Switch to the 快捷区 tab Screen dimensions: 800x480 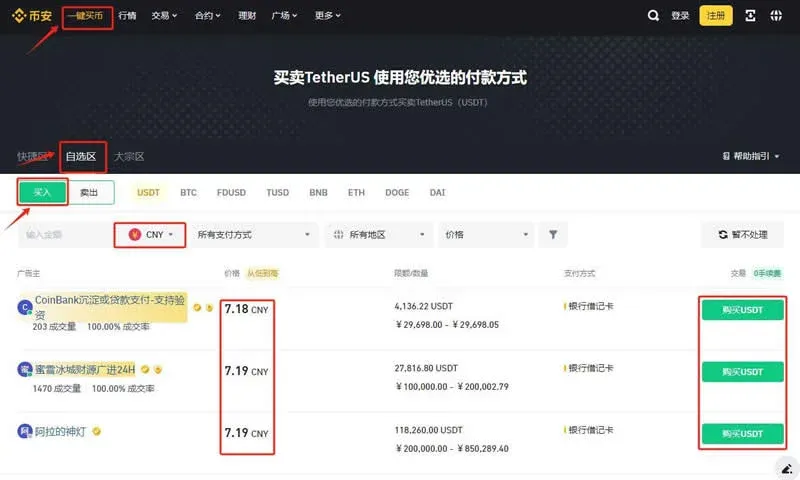(32, 156)
